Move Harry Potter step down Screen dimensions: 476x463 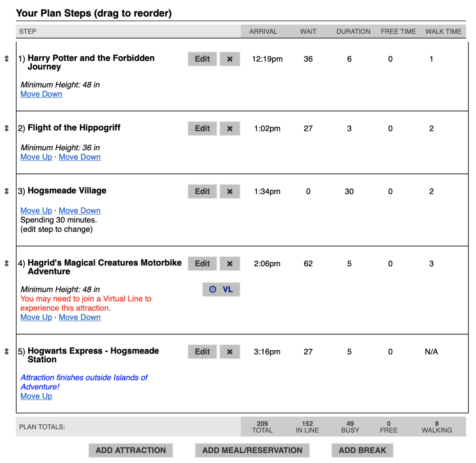coord(41,94)
